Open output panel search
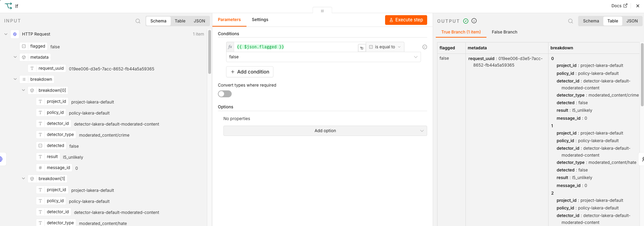This screenshot has height=226, width=644. pyautogui.click(x=571, y=21)
